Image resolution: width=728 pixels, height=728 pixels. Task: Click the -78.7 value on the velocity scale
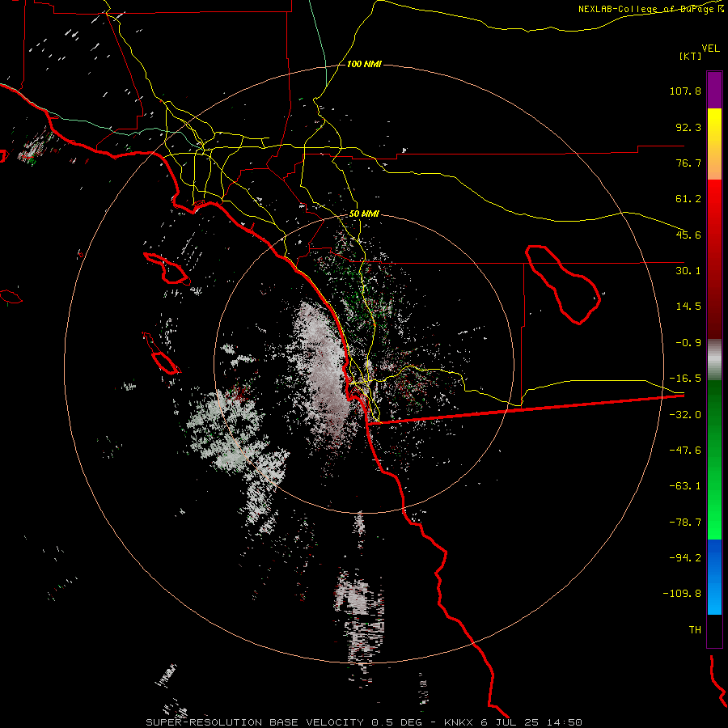tap(685, 523)
